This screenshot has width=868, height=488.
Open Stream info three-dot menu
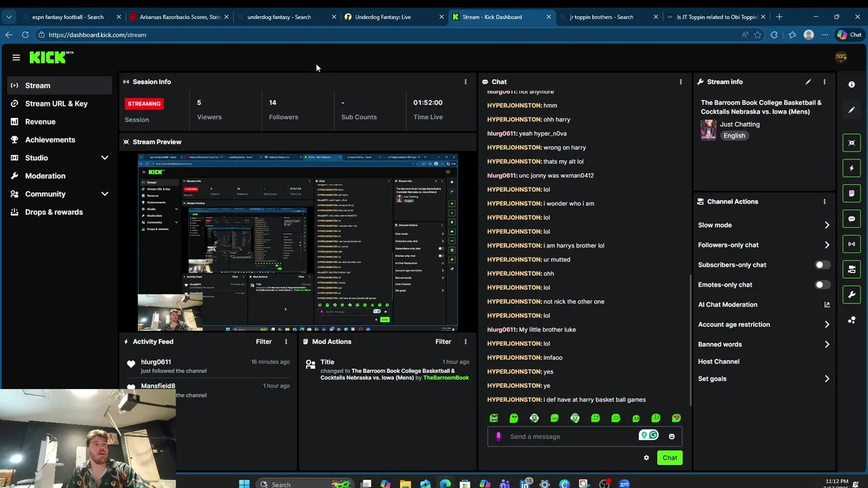click(825, 81)
